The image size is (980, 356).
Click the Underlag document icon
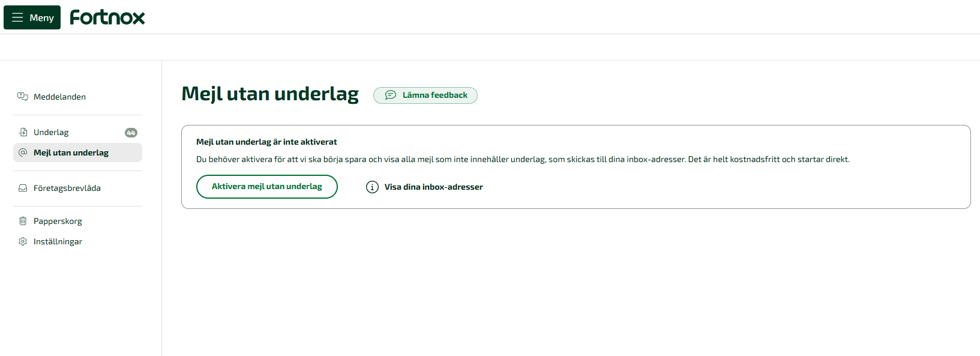click(x=23, y=132)
